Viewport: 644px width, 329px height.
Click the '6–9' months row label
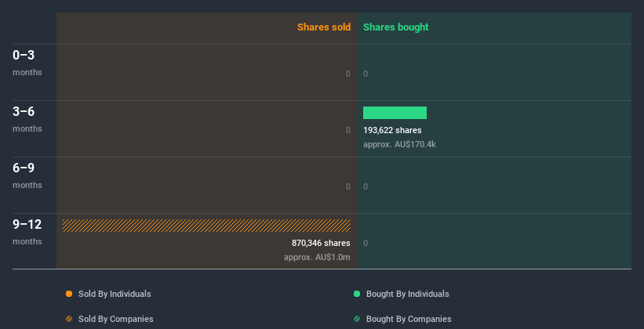click(24, 168)
